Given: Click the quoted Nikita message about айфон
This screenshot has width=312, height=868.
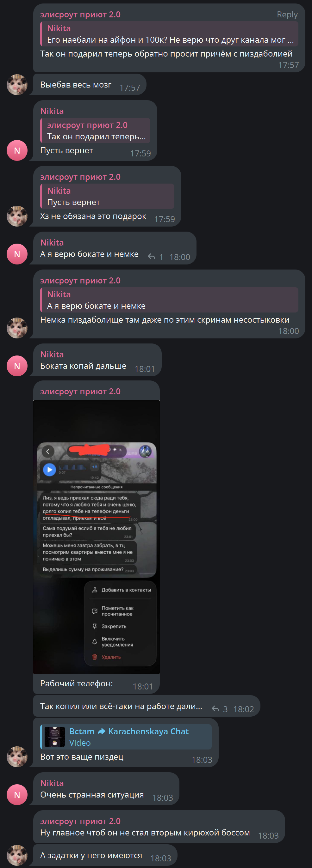Looking at the screenshot, I should 169,34.
